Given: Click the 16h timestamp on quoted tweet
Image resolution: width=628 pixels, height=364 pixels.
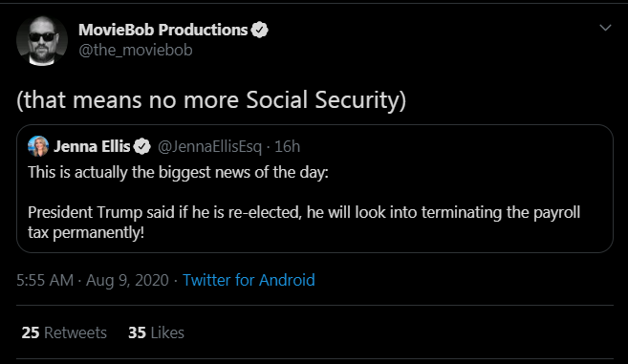Looking at the screenshot, I should coord(287,146).
